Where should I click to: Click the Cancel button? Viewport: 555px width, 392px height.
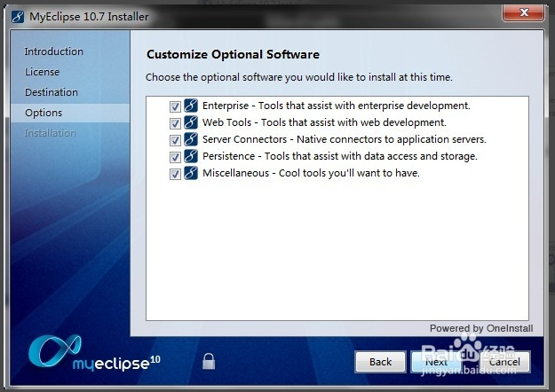tap(504, 362)
